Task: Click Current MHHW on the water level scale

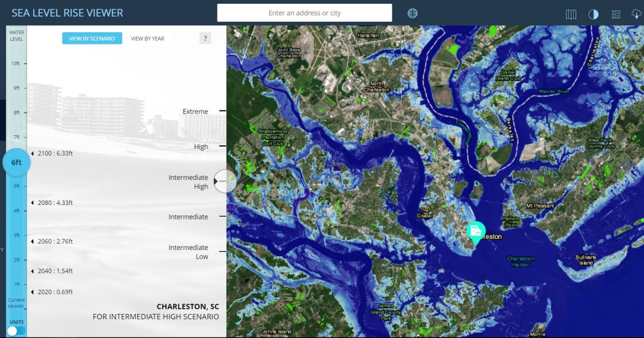Action: [x=16, y=303]
